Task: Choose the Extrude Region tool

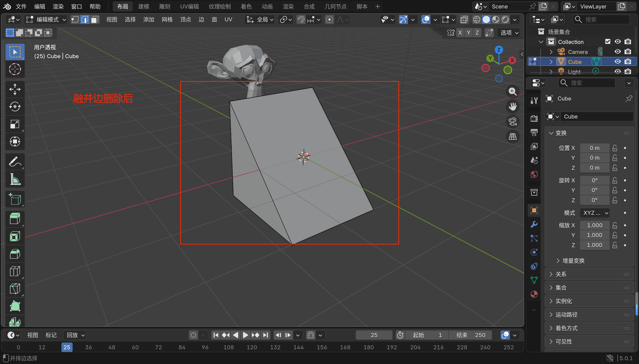Action: pos(15,219)
